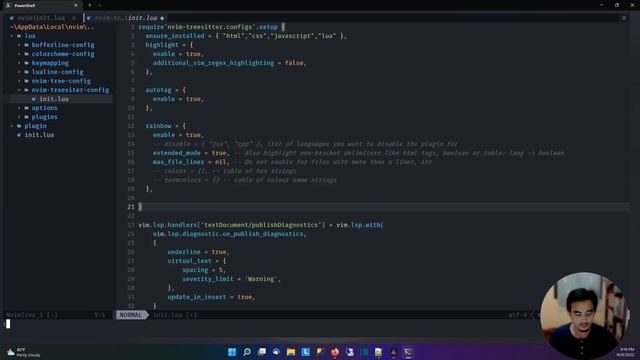
Task: Select the plugins folder label
Action: click(44, 117)
